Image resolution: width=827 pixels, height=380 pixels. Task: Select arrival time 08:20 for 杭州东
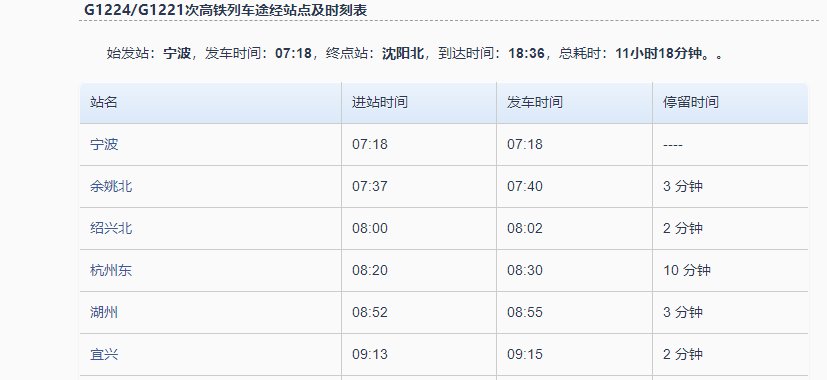370,270
